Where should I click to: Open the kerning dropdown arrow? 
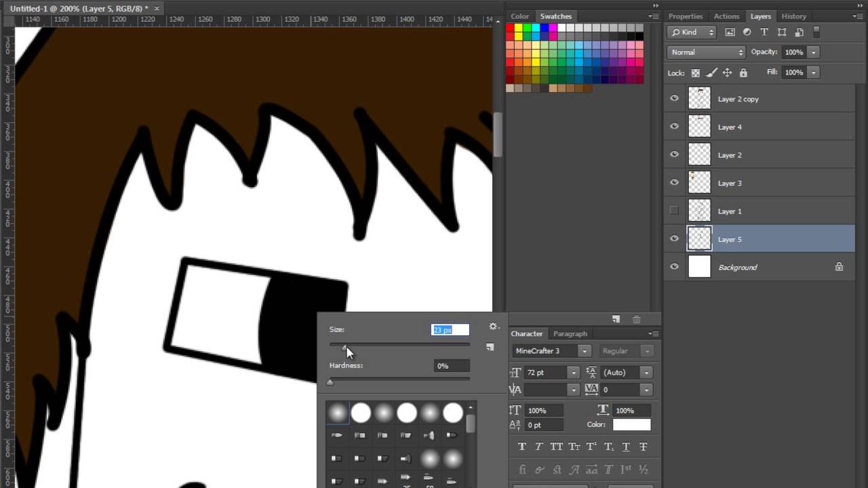pyautogui.click(x=573, y=390)
